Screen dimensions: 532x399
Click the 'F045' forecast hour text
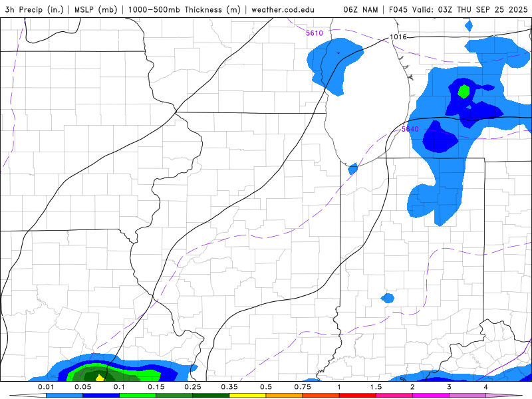398,9
